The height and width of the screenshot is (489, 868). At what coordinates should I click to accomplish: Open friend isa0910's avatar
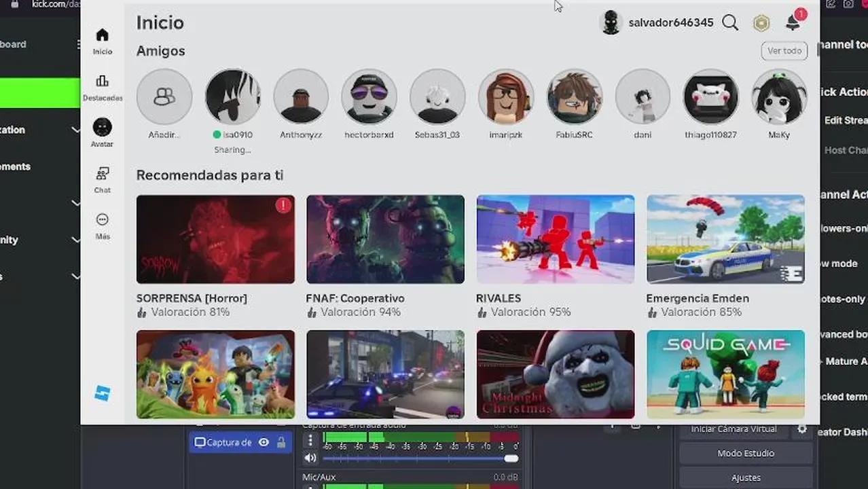pos(233,96)
